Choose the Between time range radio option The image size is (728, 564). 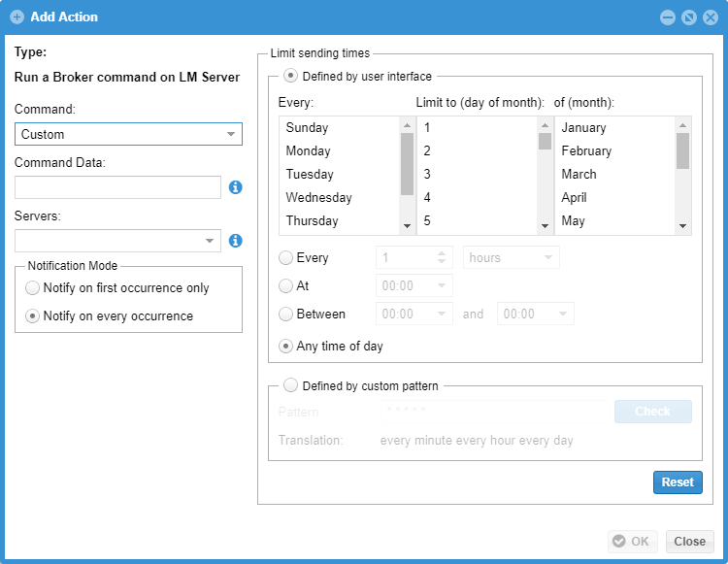click(285, 314)
